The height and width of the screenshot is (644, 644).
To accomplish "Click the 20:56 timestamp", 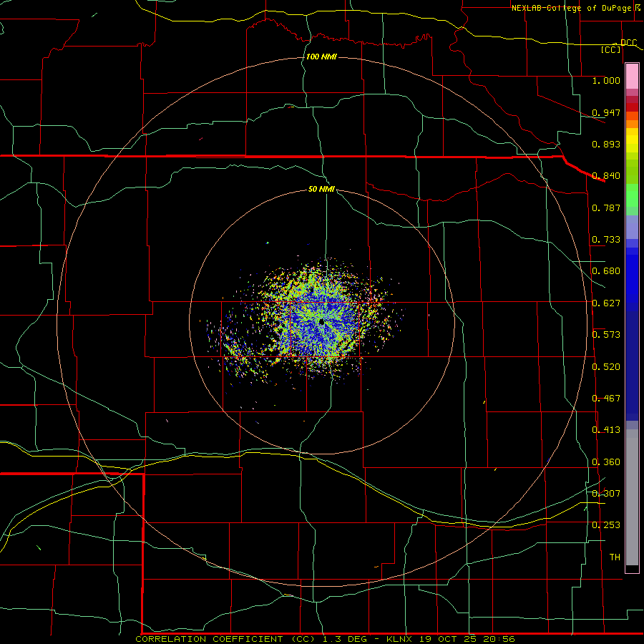I will pos(499,639).
